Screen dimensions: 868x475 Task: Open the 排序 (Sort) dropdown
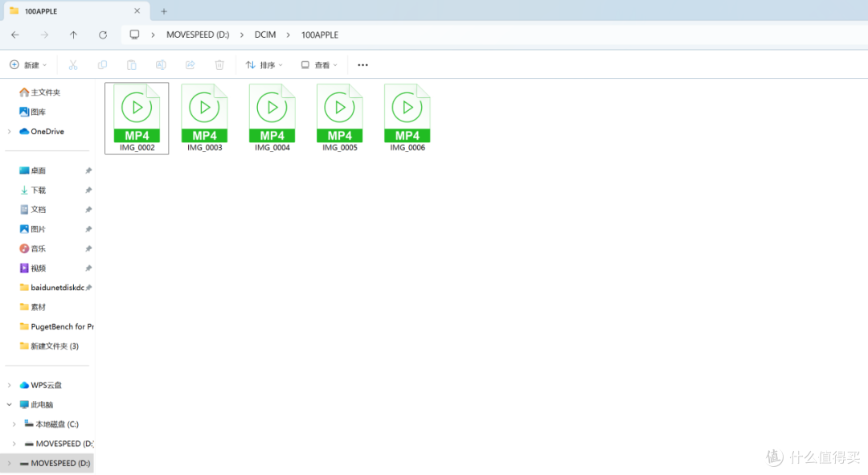click(x=264, y=65)
